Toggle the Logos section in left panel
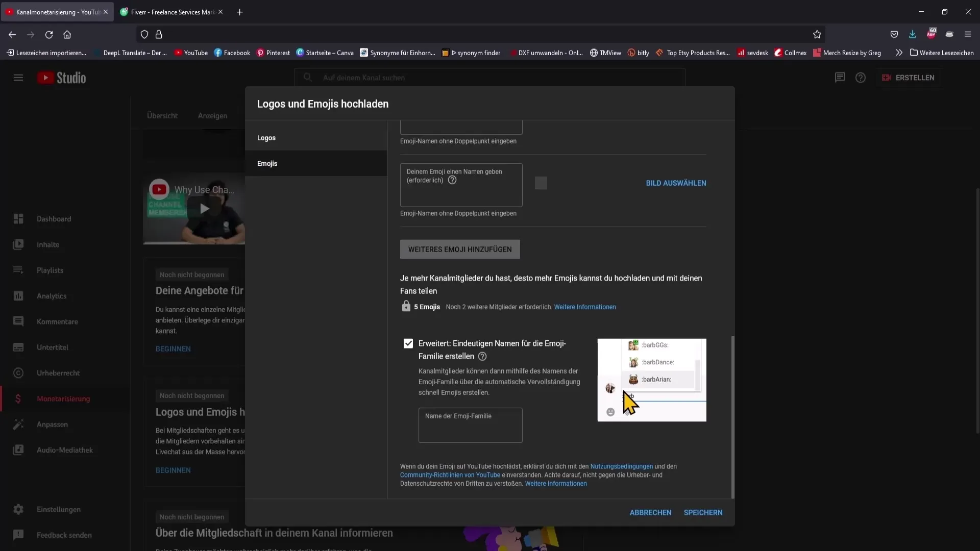The image size is (980, 551). (267, 138)
